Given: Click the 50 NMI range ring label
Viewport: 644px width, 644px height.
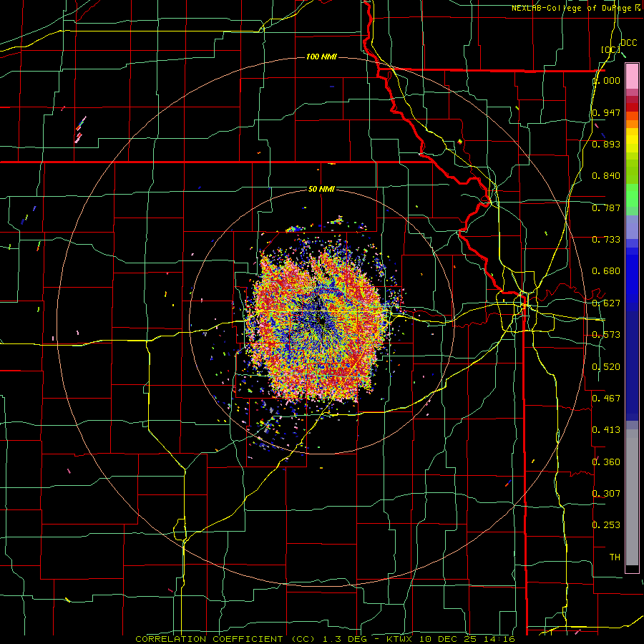Looking at the screenshot, I should pos(321,189).
